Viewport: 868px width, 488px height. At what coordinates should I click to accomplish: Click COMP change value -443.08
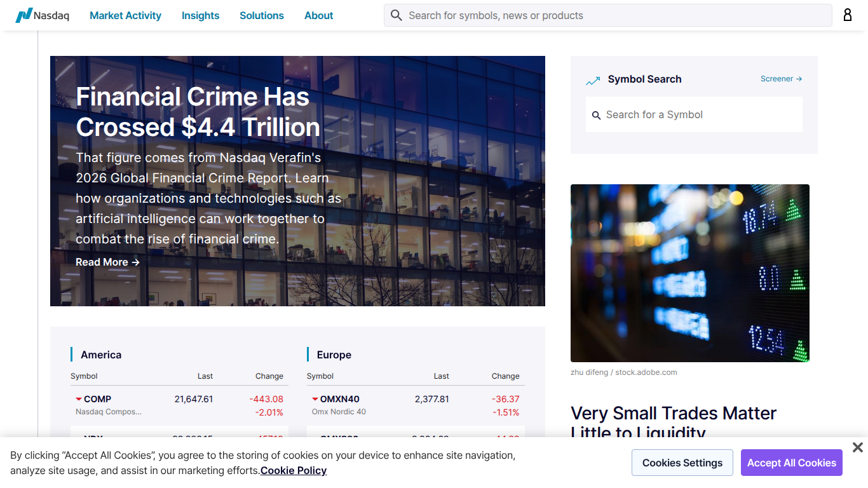pyautogui.click(x=266, y=399)
